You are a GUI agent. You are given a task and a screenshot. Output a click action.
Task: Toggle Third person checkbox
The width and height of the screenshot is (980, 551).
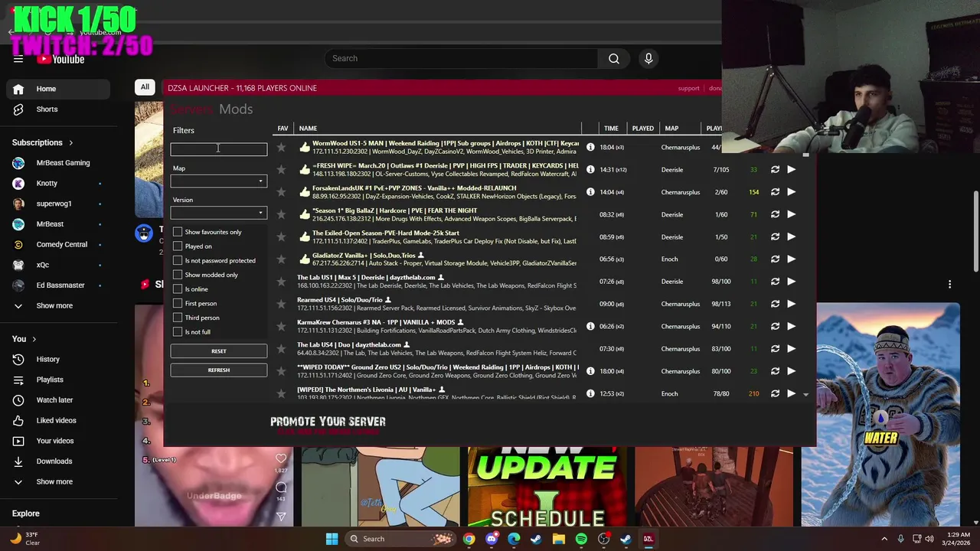click(178, 318)
